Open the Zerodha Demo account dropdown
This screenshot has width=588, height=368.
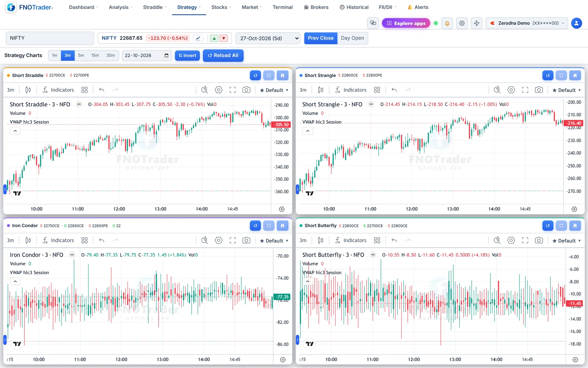click(x=527, y=23)
